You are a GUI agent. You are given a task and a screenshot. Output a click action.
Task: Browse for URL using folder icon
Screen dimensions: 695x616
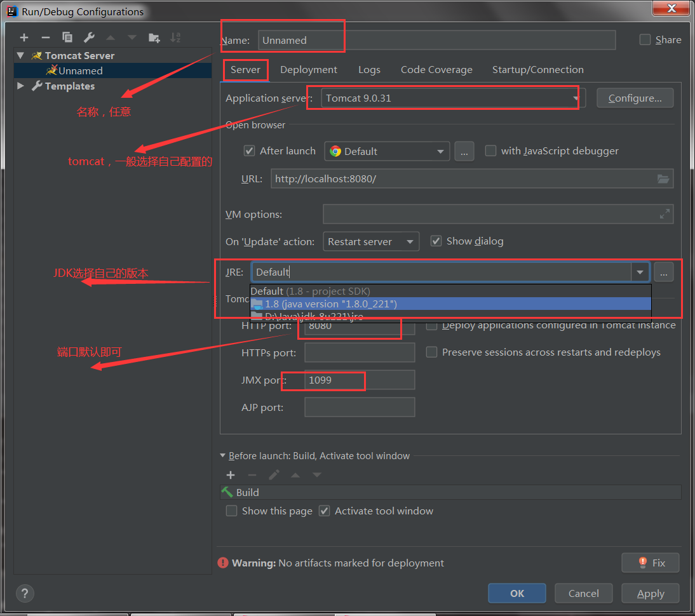click(x=663, y=179)
